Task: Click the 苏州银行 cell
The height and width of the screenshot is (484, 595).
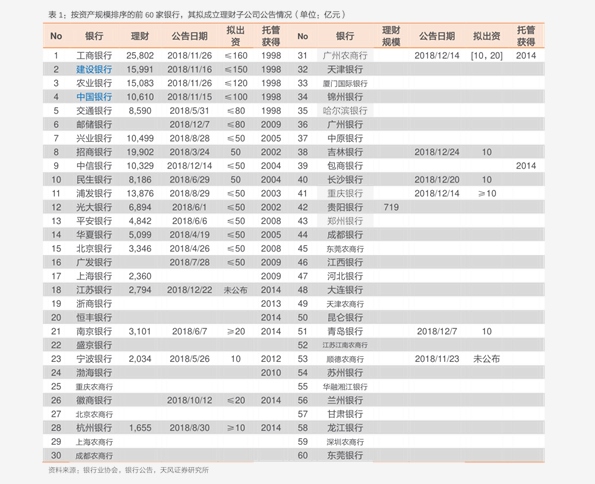Action: [x=345, y=373]
